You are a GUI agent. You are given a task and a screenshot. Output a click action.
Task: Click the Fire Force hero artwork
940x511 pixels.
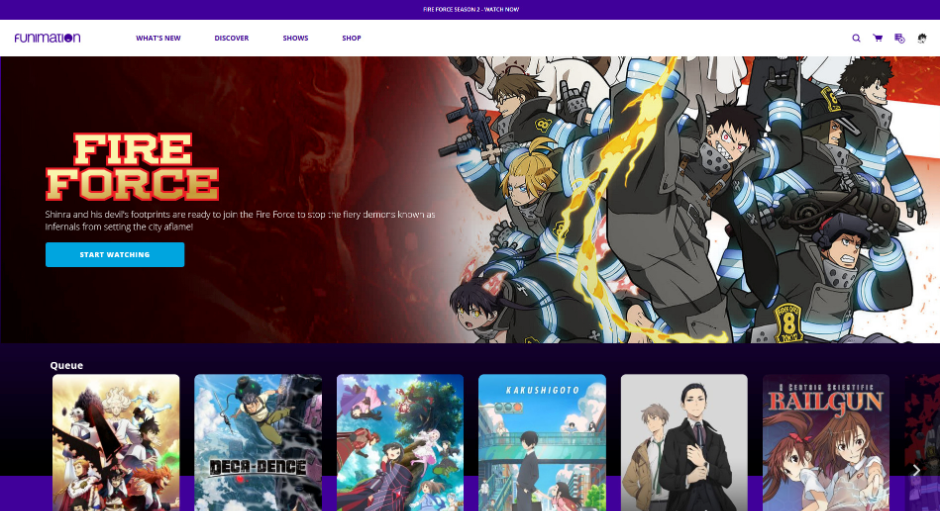click(689, 200)
